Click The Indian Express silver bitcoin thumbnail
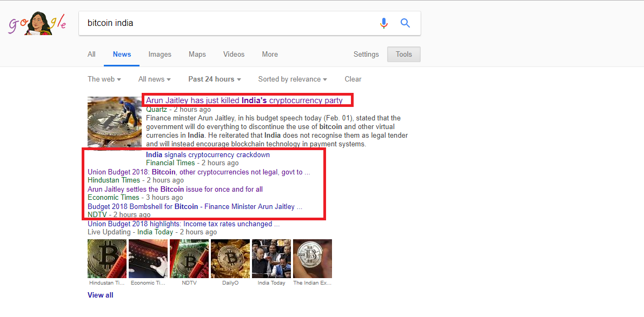 312,259
